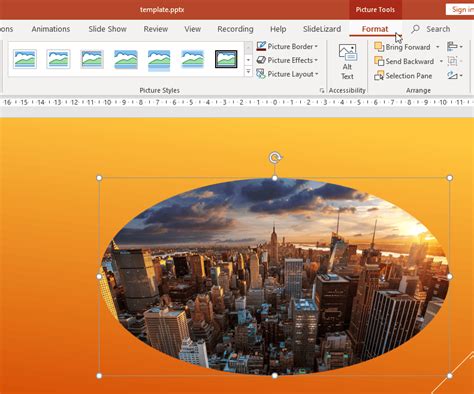Click the horizontal ruler
Screen dimensions: 474x394
(237, 102)
